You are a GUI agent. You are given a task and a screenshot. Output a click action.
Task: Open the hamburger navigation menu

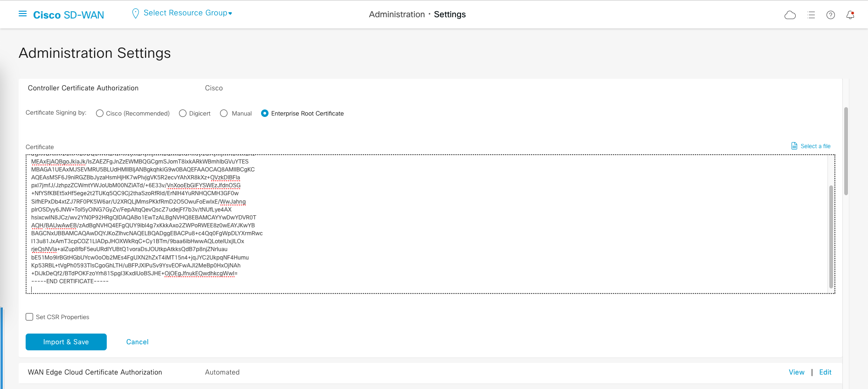22,14
